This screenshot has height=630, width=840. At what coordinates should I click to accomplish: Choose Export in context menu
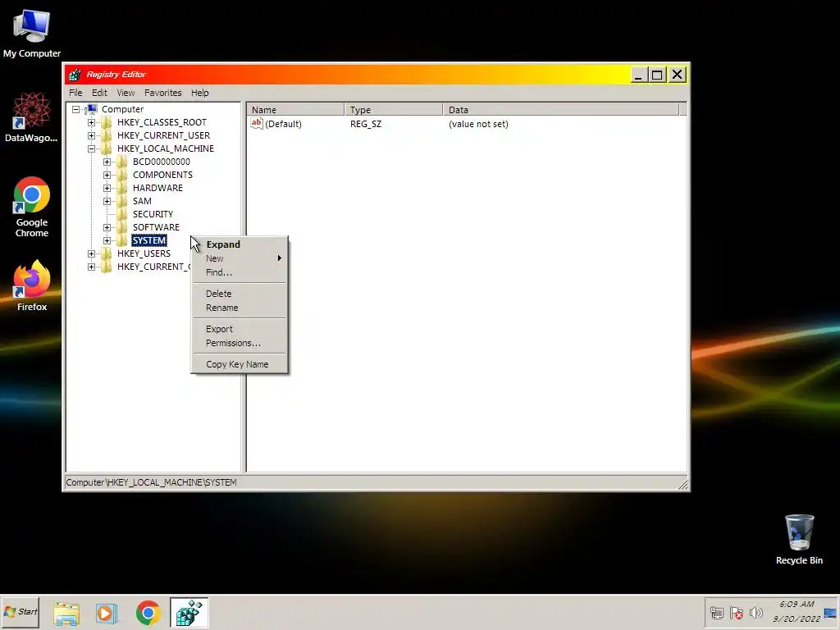240,329
